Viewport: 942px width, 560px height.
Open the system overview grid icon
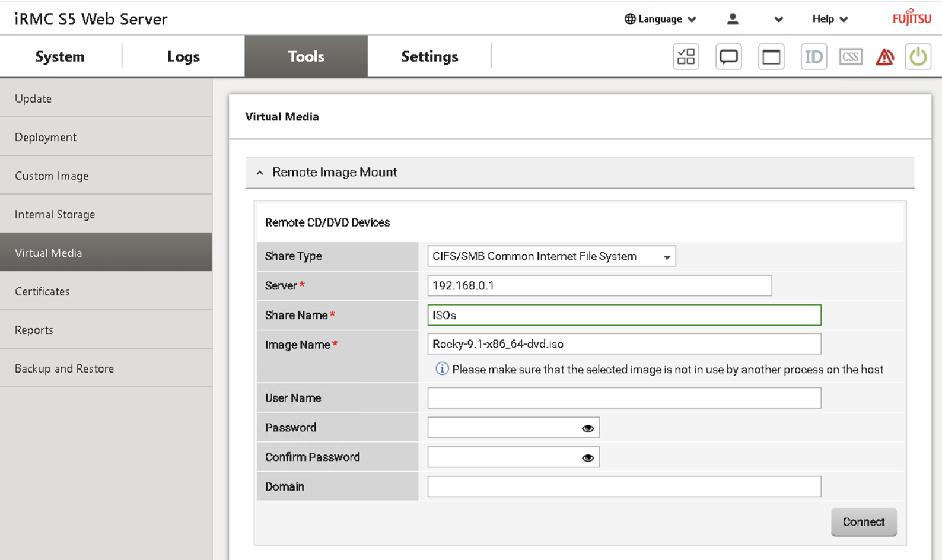tap(686, 57)
